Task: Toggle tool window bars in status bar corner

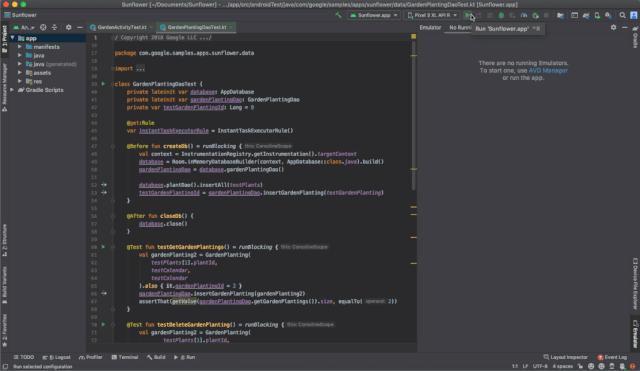Action: click(5, 367)
